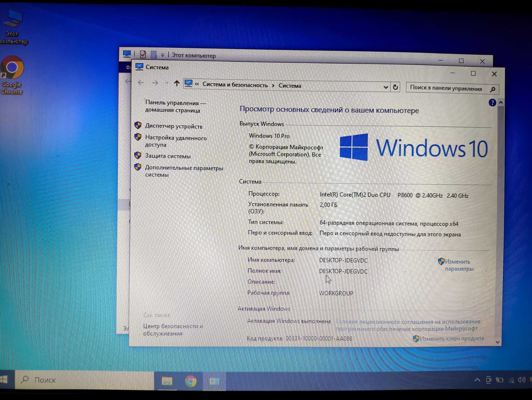Screen dimensions: 532x400
Task: Open Настройка удаленного доступа link
Action: click(x=176, y=141)
